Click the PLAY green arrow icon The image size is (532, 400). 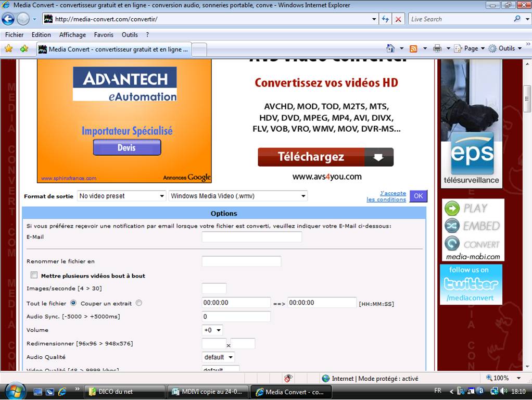(452, 208)
